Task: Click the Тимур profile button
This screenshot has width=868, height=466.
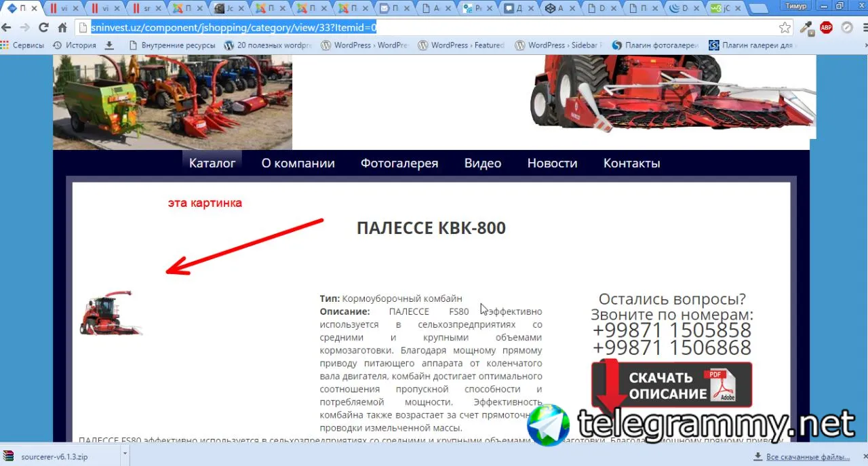Action: (x=796, y=5)
